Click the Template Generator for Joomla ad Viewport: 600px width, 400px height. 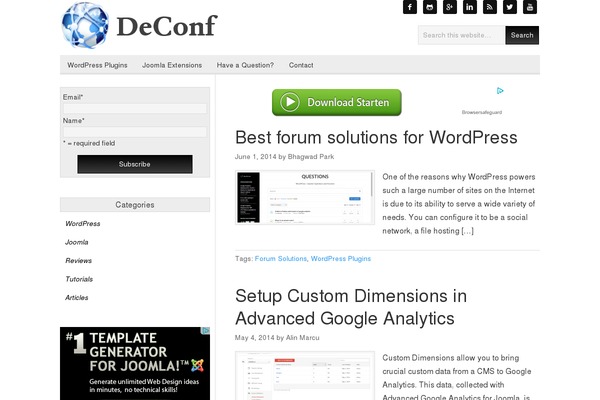135,364
